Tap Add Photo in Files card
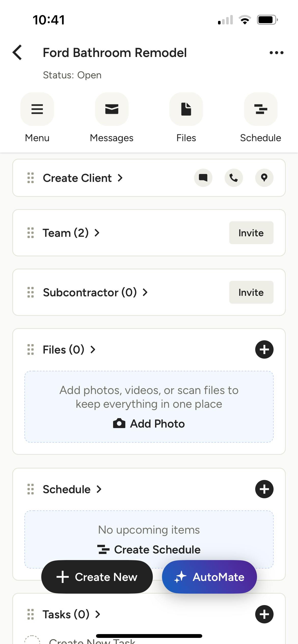The height and width of the screenshot is (644, 298). pyautogui.click(x=149, y=424)
